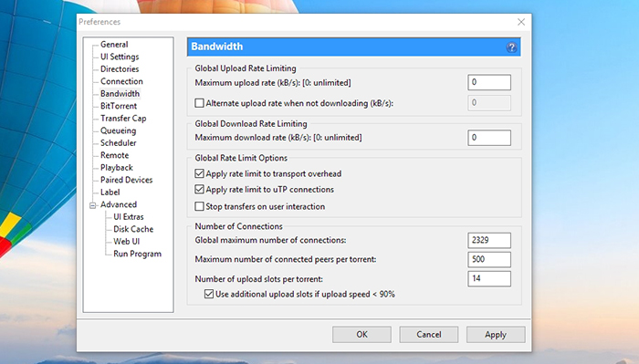The width and height of the screenshot is (639, 364).
Task: Select Queueing category
Action: click(x=118, y=130)
